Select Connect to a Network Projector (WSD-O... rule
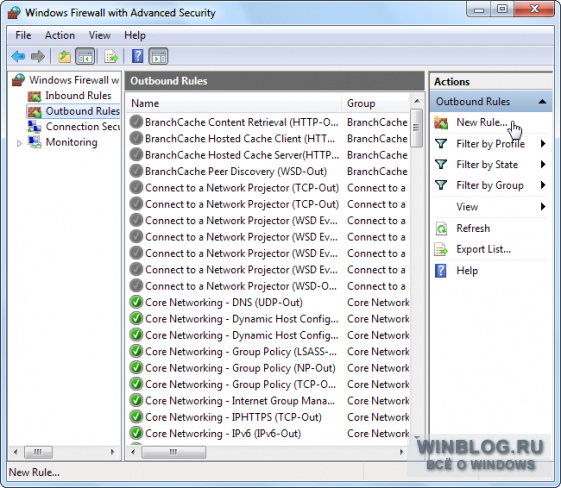This screenshot has width=561, height=488. click(x=241, y=286)
